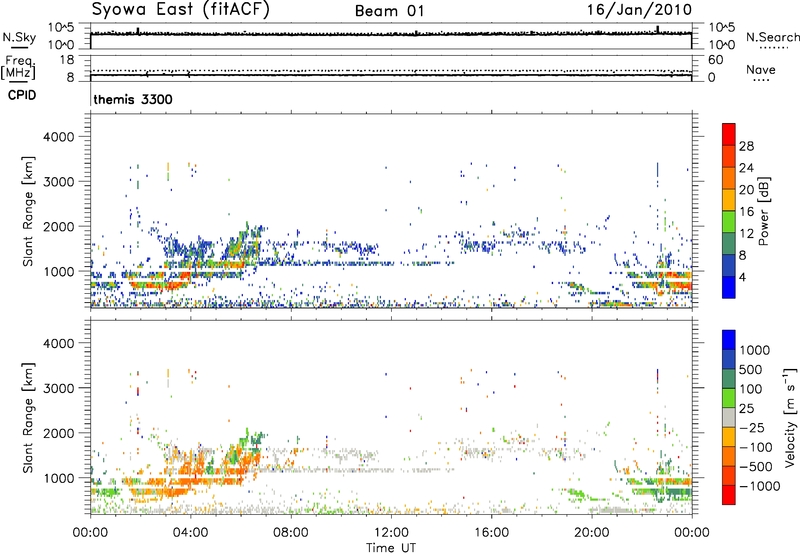Click the '-1000' velocity scale value
The height and width of the screenshot is (554, 800).
(759, 486)
